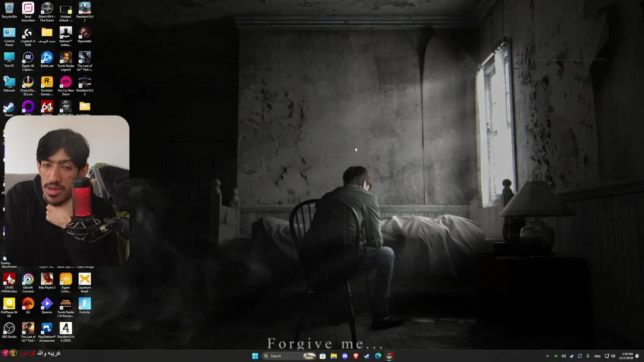
Task: Select the Resident Evil 4 (2005) shortcut
Action: point(65,332)
